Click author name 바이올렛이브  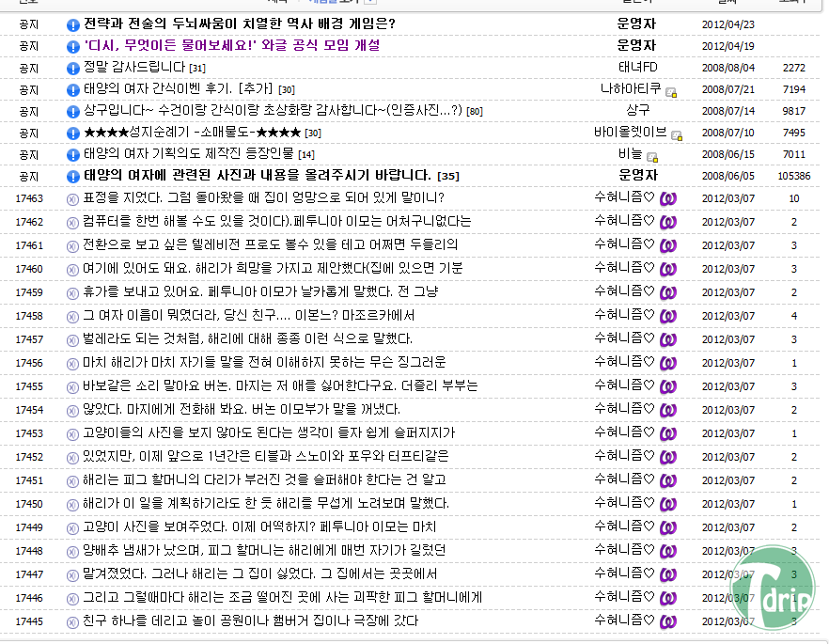[x=630, y=133]
